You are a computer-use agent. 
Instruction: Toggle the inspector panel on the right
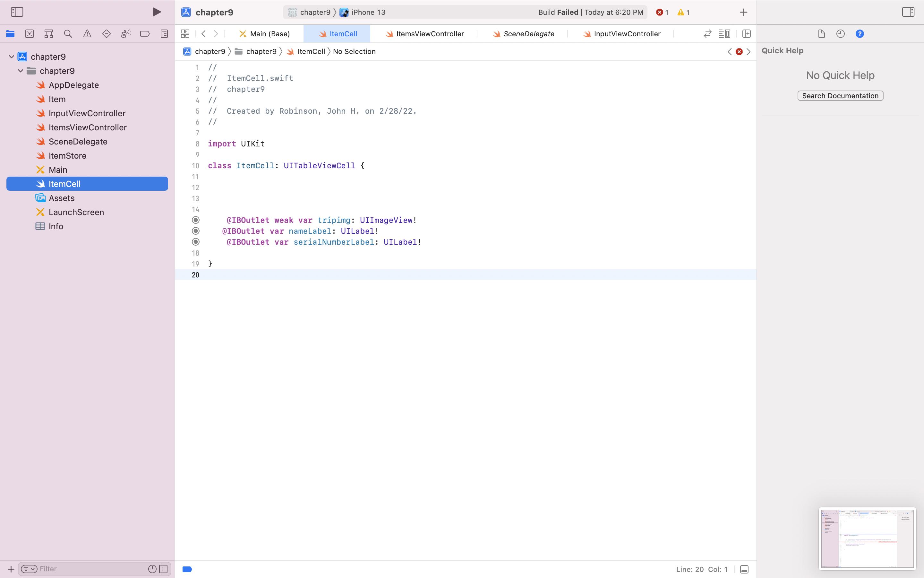[x=908, y=12]
